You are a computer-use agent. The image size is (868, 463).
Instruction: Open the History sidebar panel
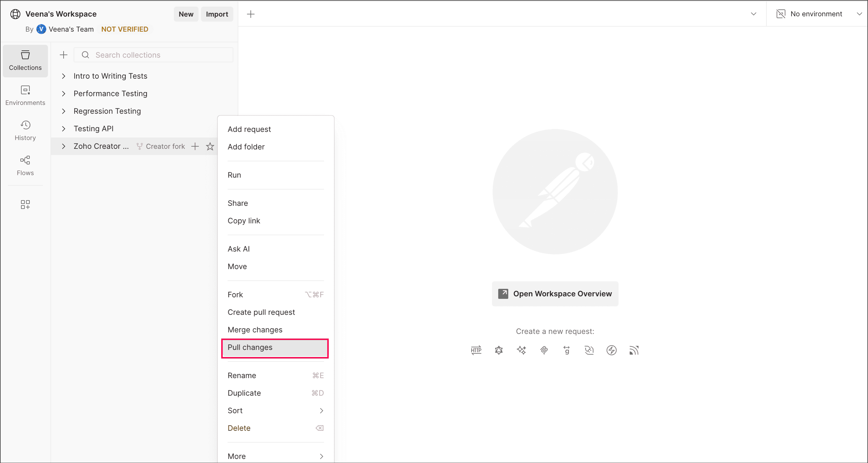[x=25, y=130]
